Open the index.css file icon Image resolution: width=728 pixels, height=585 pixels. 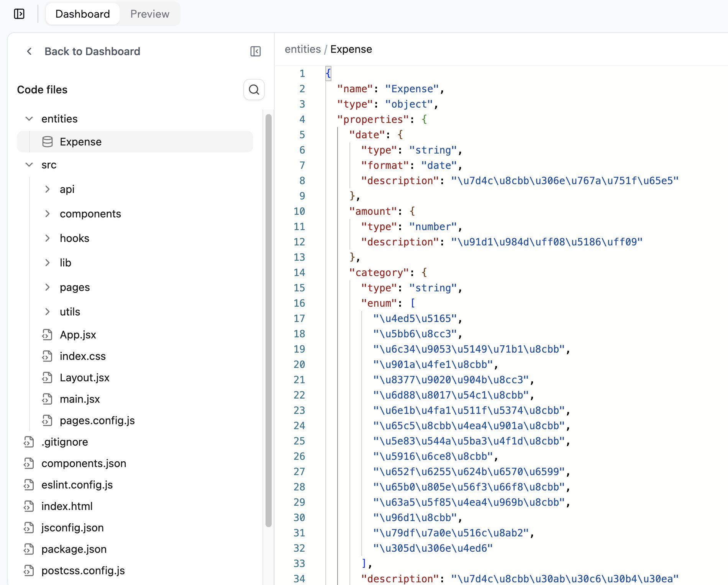tap(47, 356)
